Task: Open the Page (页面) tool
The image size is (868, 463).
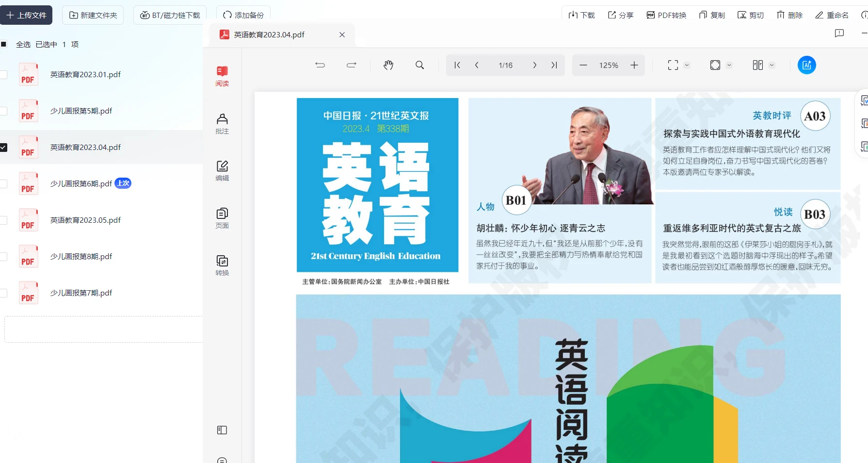Action: pyautogui.click(x=222, y=218)
